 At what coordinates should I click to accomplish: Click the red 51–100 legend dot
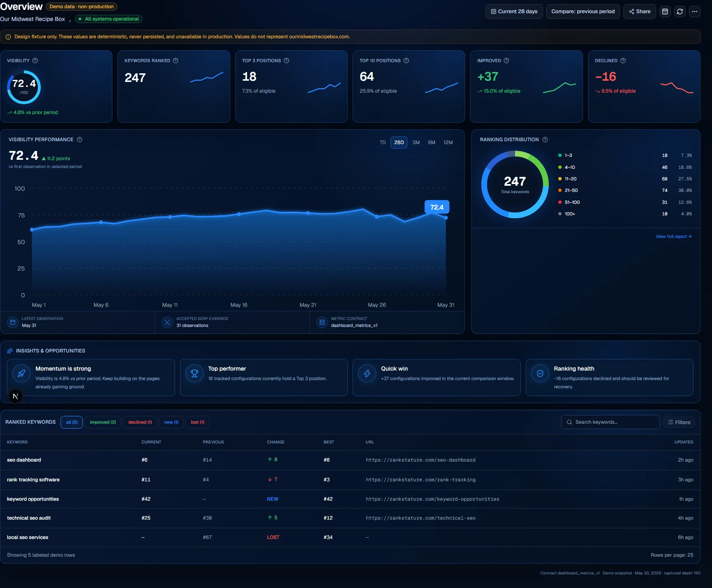click(x=560, y=202)
